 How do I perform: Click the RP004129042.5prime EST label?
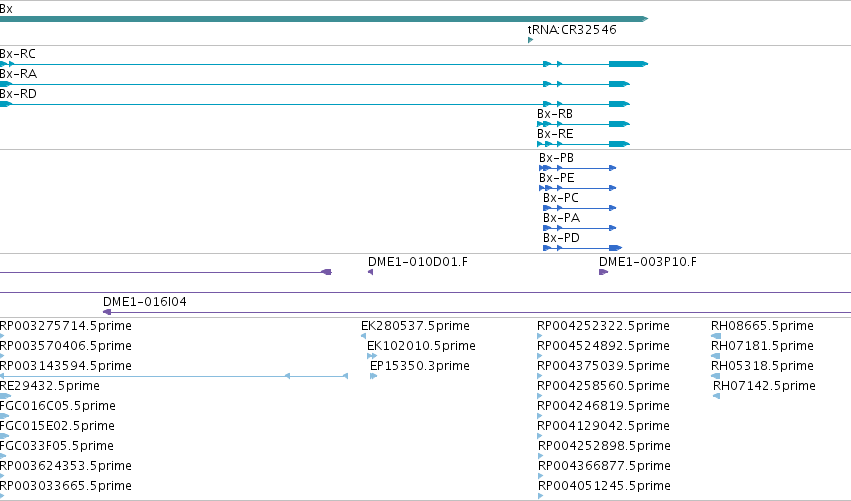[x=603, y=426]
